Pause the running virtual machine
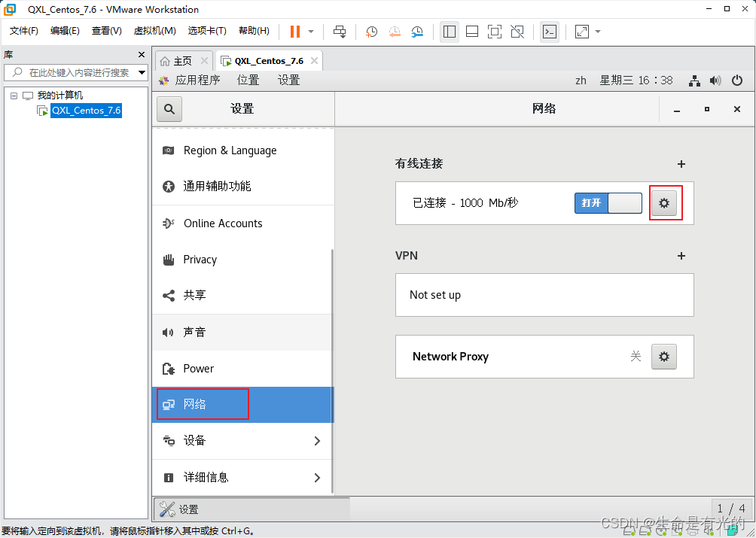756x538 pixels. (x=294, y=32)
